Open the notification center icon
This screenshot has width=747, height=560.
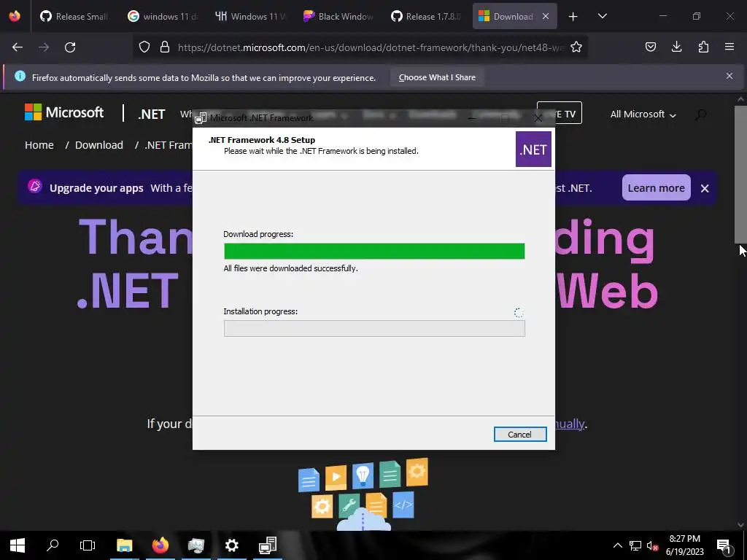724,545
